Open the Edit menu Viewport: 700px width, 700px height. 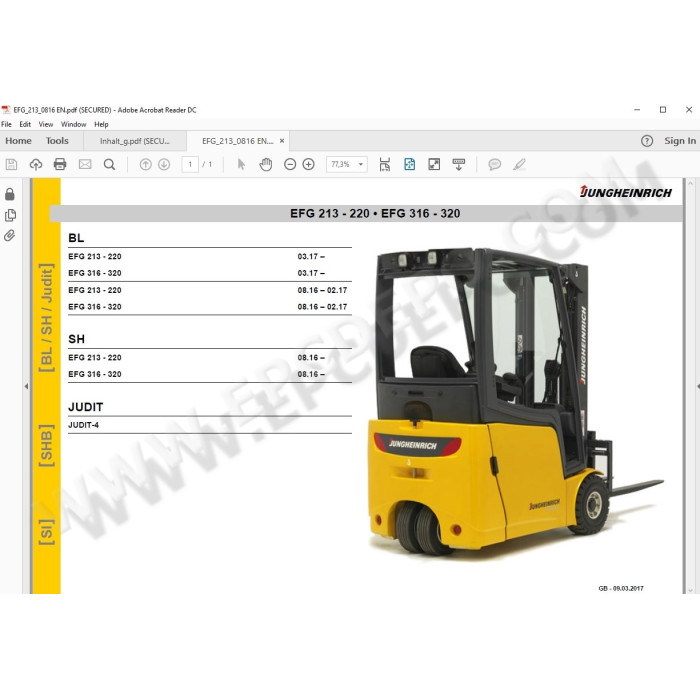[25, 125]
